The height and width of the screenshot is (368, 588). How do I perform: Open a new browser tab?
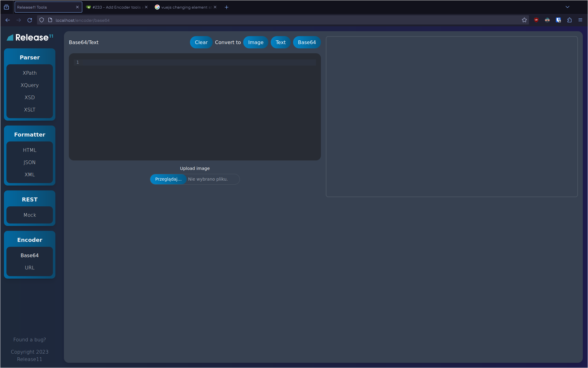point(226,7)
